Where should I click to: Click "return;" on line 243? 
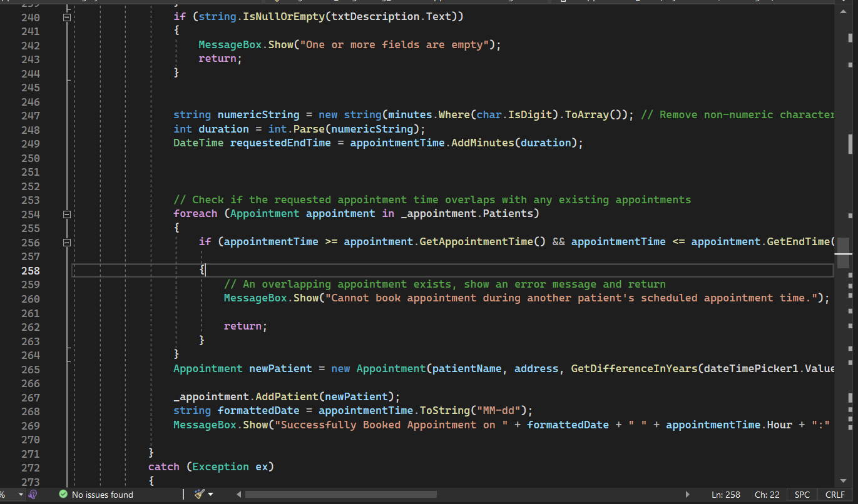[x=220, y=59]
